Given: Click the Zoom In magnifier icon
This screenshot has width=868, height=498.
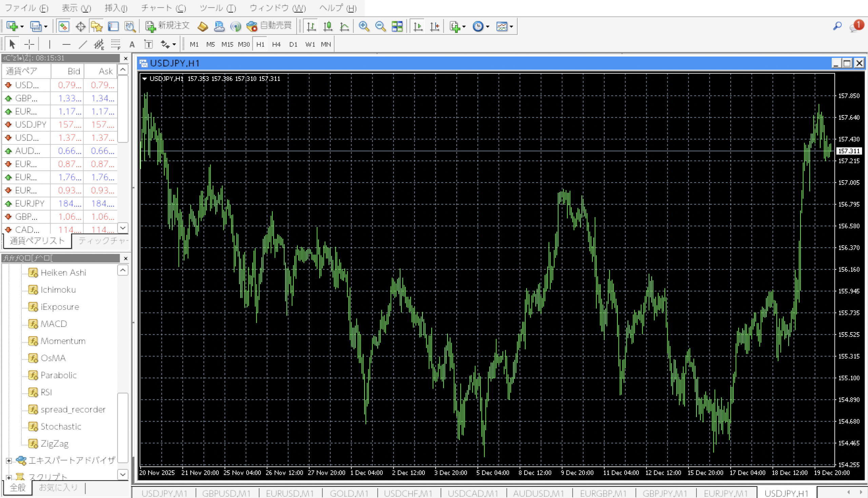Looking at the screenshot, I should pyautogui.click(x=363, y=26).
